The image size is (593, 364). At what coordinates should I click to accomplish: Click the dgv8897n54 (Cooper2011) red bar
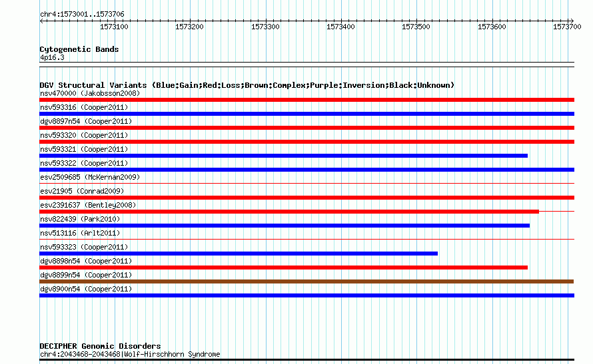[x=306, y=128]
